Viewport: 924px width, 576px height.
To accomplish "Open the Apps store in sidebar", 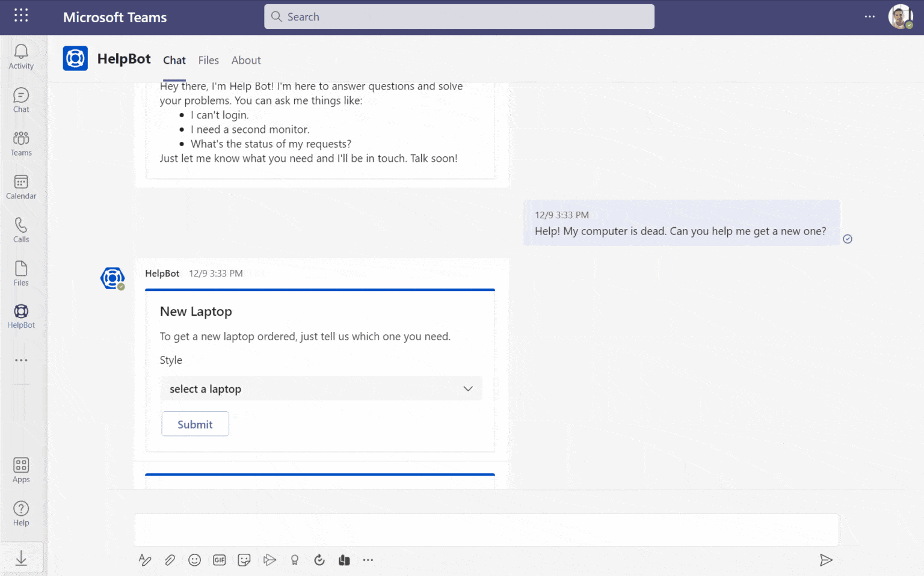I will (21, 470).
